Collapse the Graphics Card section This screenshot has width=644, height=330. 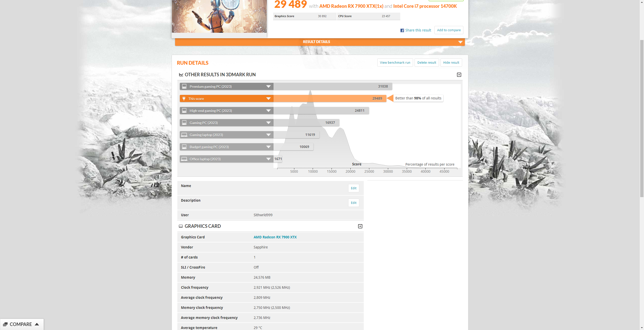[x=360, y=226]
